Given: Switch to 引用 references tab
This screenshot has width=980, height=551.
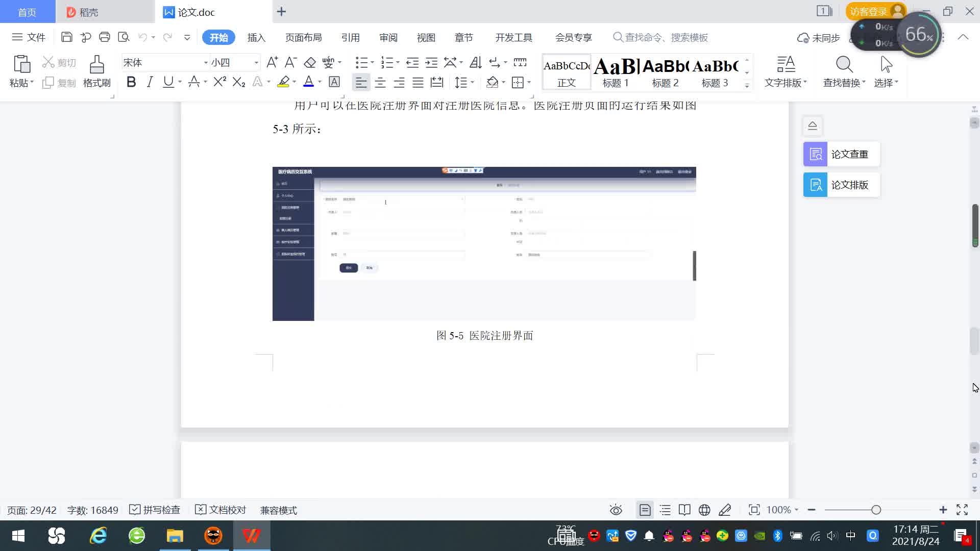Looking at the screenshot, I should coord(350,38).
